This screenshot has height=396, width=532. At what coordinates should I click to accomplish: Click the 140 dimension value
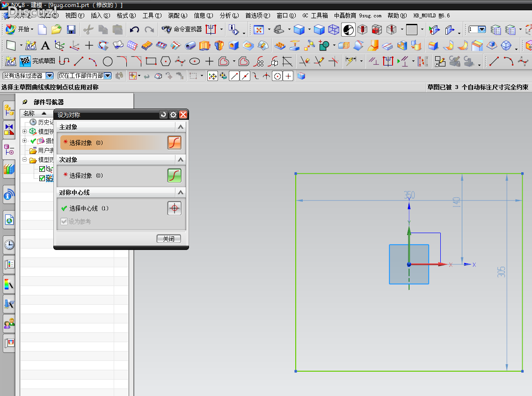(457, 202)
